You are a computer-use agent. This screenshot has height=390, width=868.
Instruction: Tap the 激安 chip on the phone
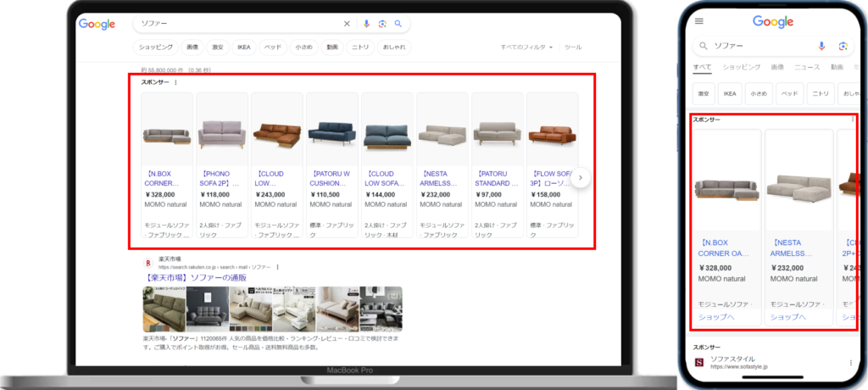[703, 93]
